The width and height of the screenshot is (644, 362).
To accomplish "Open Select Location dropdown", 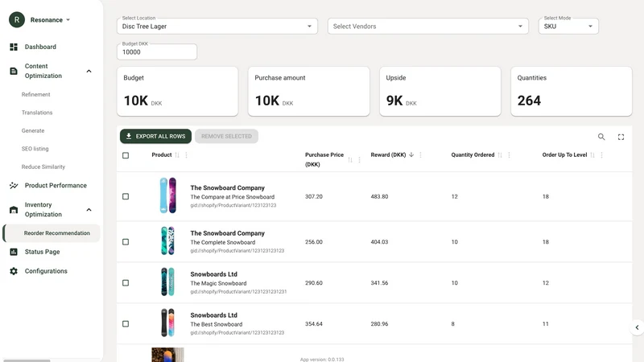I will (x=217, y=27).
